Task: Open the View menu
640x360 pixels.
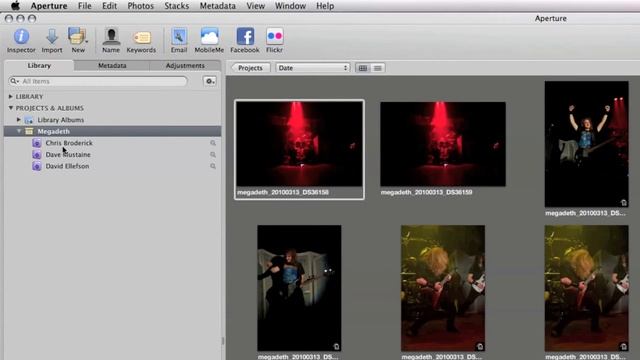Action: [x=256, y=6]
